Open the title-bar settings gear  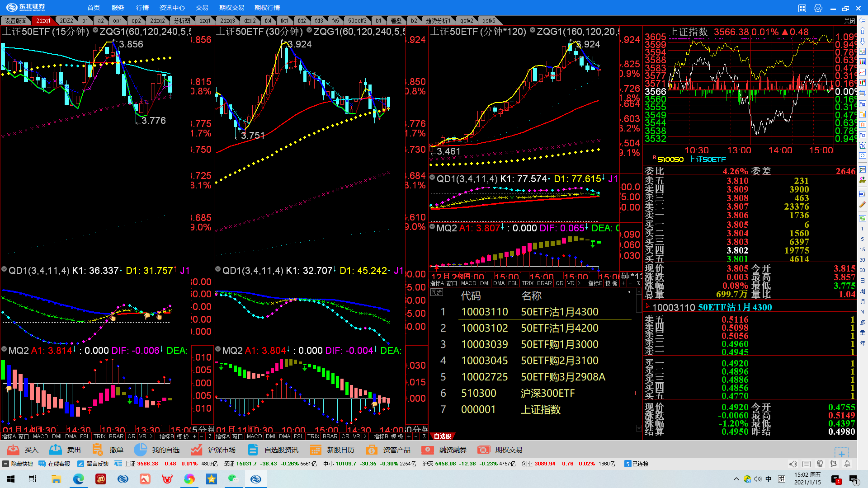(x=818, y=8)
